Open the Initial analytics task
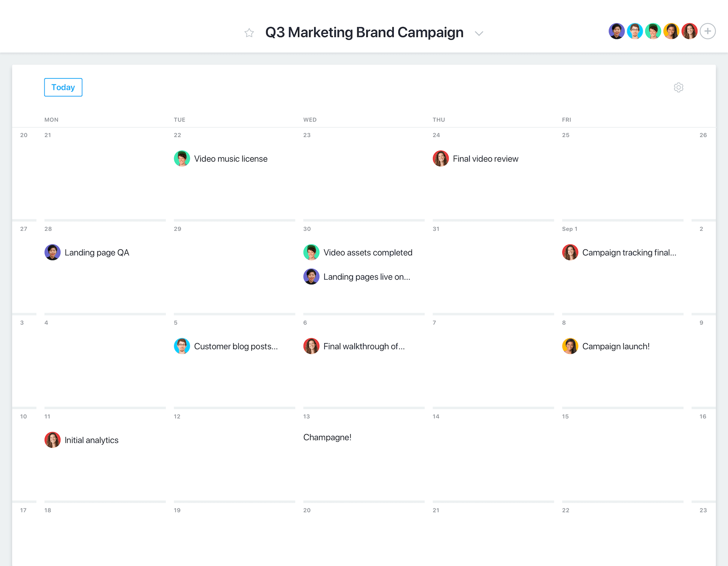This screenshot has width=728, height=566. (x=91, y=440)
